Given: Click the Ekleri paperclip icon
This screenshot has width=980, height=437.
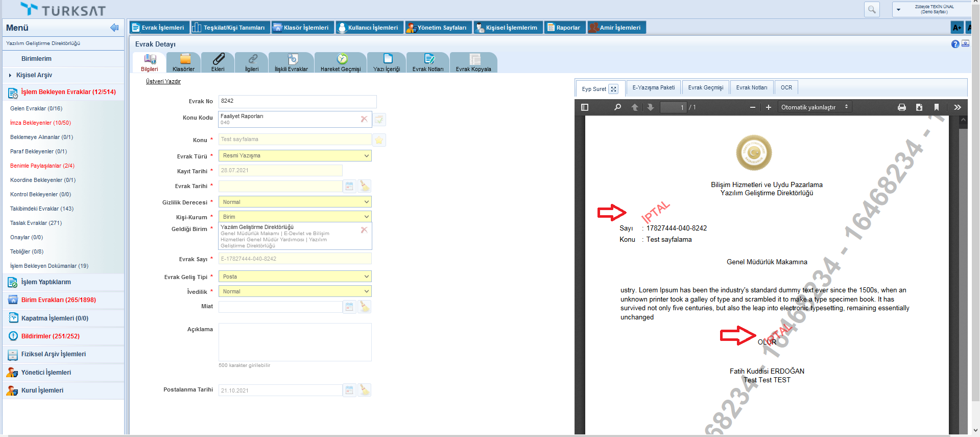Looking at the screenshot, I should pyautogui.click(x=218, y=59).
